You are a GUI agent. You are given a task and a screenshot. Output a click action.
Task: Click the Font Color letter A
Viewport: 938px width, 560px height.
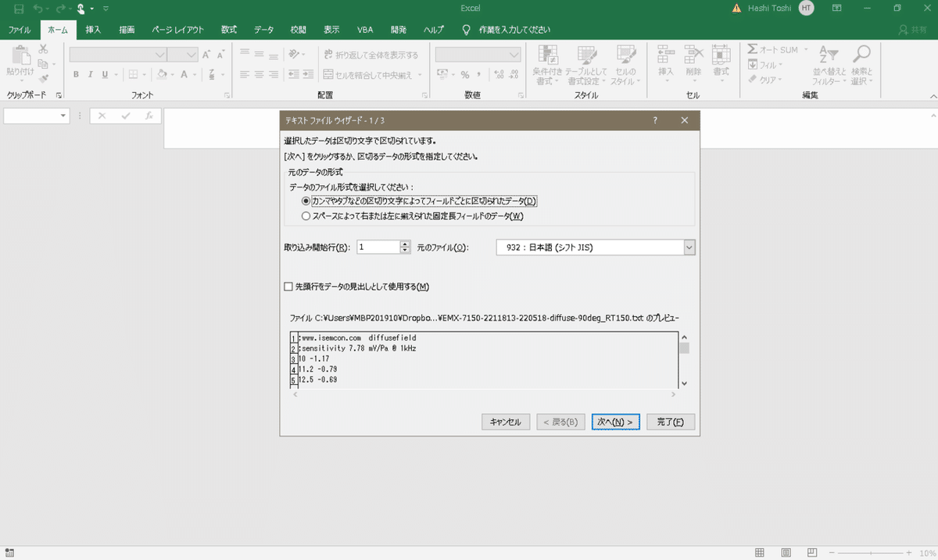coord(184,75)
